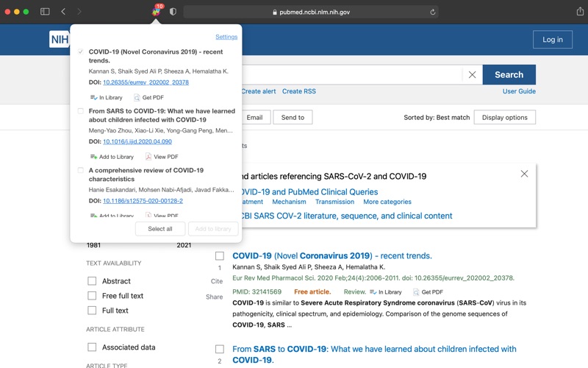
Task: Go back with the browser back arrow
Action: coord(63,12)
